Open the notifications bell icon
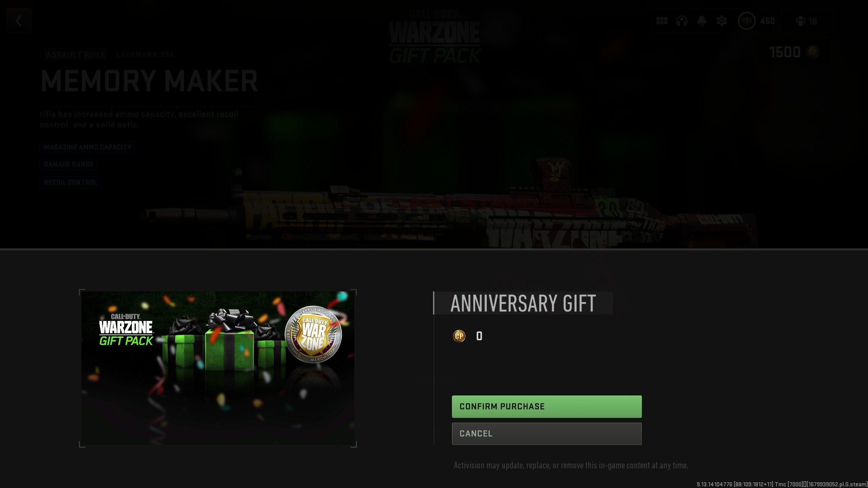The image size is (868, 488). point(702,21)
